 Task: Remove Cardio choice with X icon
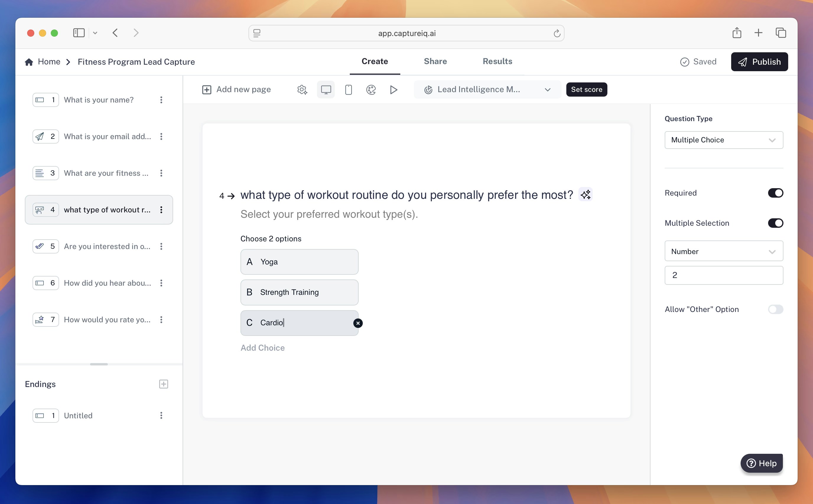tap(358, 323)
